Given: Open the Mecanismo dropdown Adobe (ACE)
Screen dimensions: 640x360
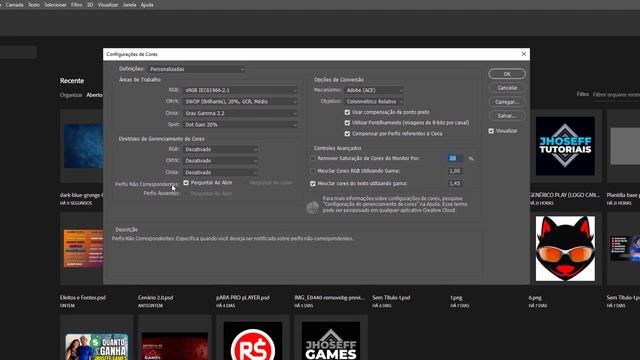Looking at the screenshot, I should (374, 90).
